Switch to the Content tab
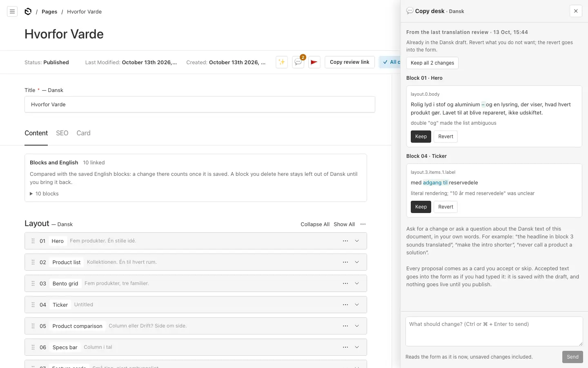Screen dimensions: 588x368 click(36, 133)
